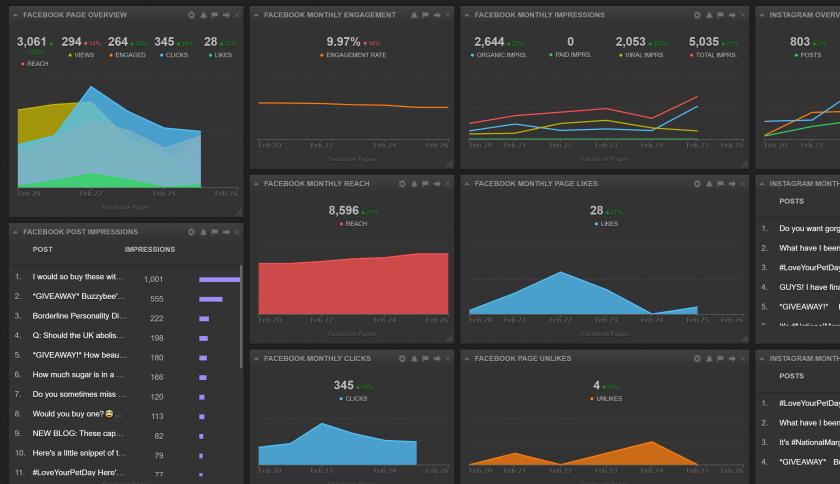The height and width of the screenshot is (484, 840).
Task: Click purple bar for 'I would so buy these' post
Action: [x=220, y=279]
